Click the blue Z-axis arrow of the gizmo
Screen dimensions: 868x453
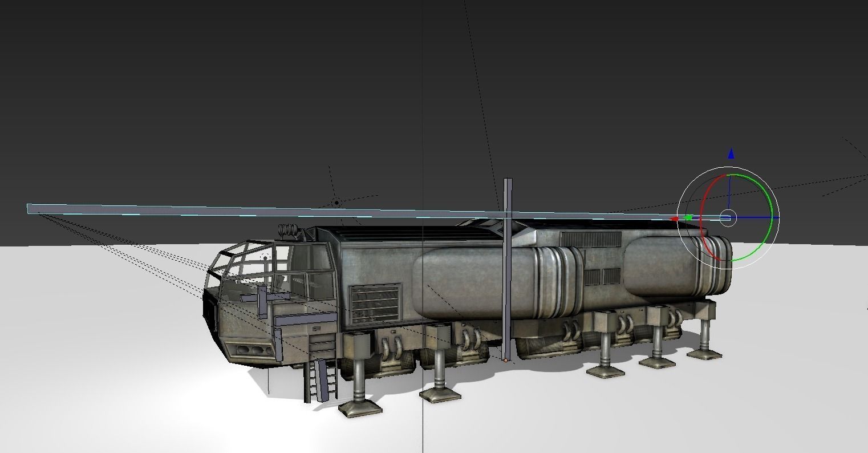pyautogui.click(x=731, y=153)
